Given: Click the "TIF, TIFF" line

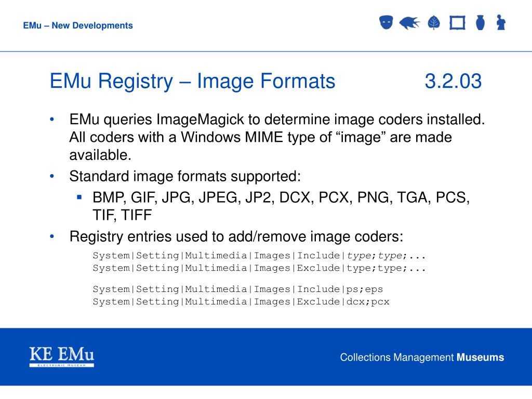Looking at the screenshot, I should 122,215.
